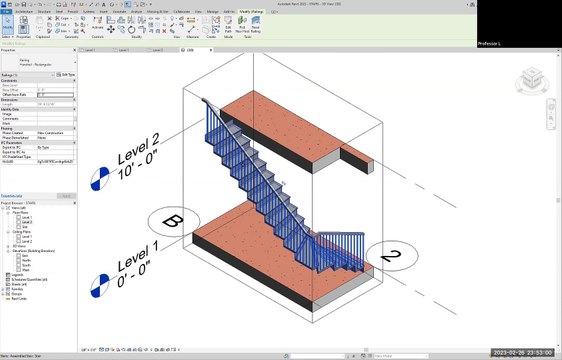Click the Level 2 elevation marker symbol
Image resolution: width=562 pixels, height=360 pixels.
[100, 179]
